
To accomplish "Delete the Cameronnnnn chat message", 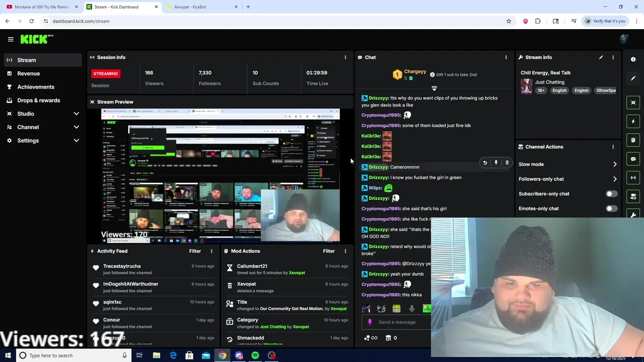I will click(x=507, y=163).
